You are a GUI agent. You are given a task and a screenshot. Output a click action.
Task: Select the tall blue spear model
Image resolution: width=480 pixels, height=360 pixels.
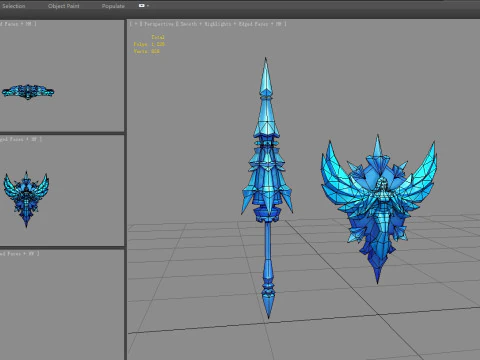[267, 187]
